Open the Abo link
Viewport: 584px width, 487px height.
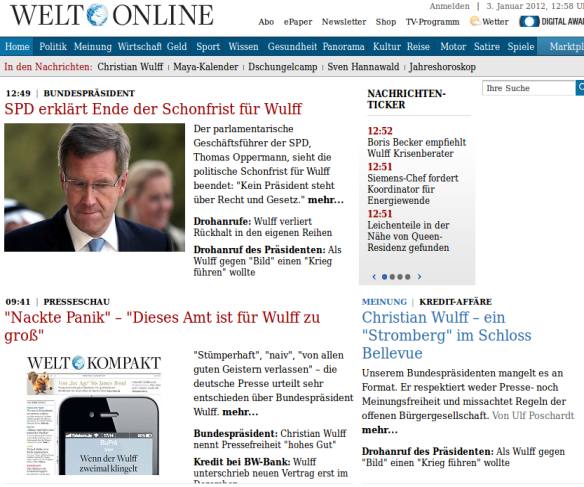(266, 22)
